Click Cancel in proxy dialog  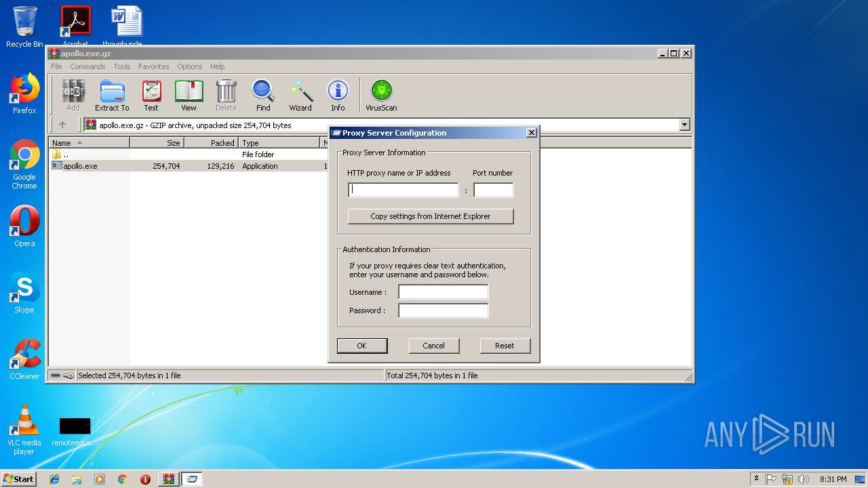434,346
